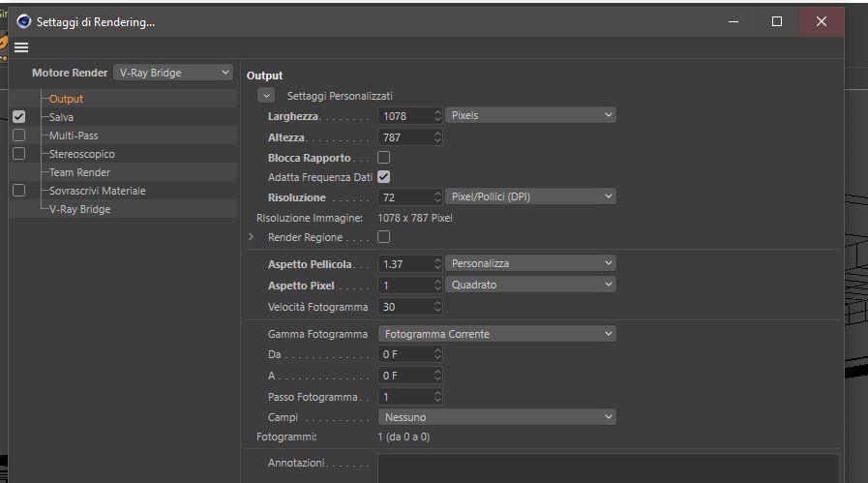
Task: Select Output in the settings tree
Action: coord(66,99)
